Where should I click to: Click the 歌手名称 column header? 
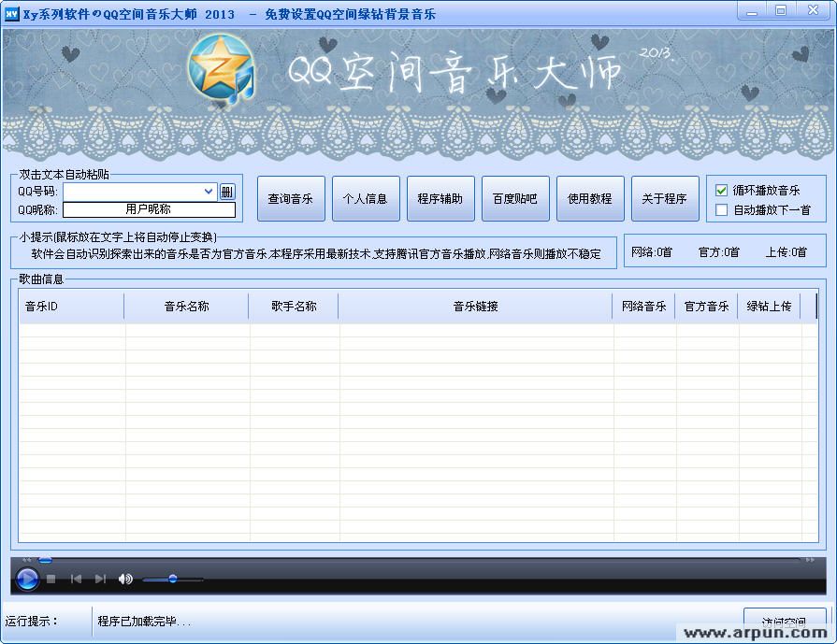(294, 307)
